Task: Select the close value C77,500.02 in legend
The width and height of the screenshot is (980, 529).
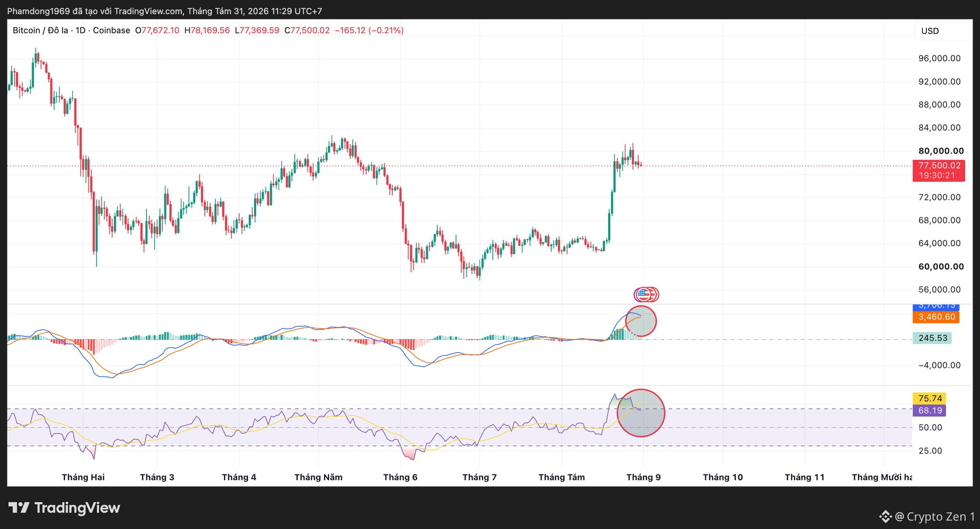Action: 307,30
